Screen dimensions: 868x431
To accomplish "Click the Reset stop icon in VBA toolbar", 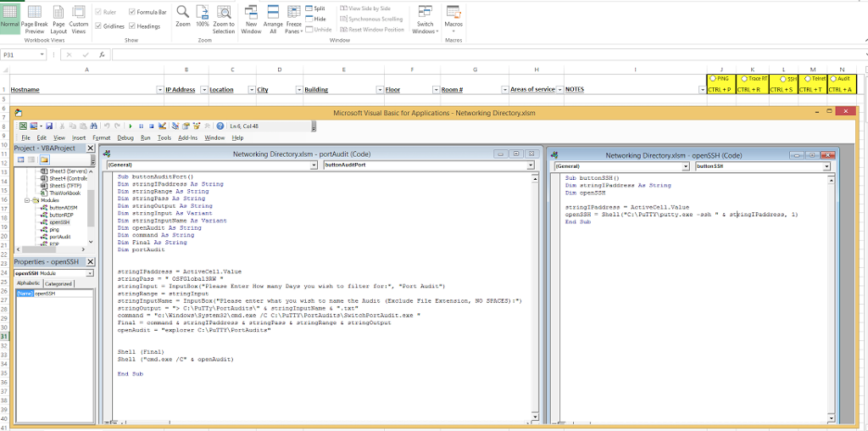I will coord(151,126).
